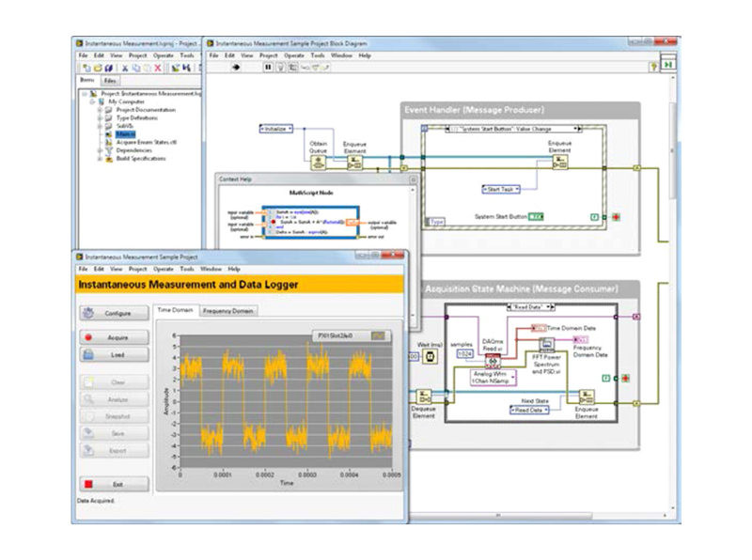752x560 pixels.
Task: Toggle Highlight Execution on the block diagram
Action: 280,68
